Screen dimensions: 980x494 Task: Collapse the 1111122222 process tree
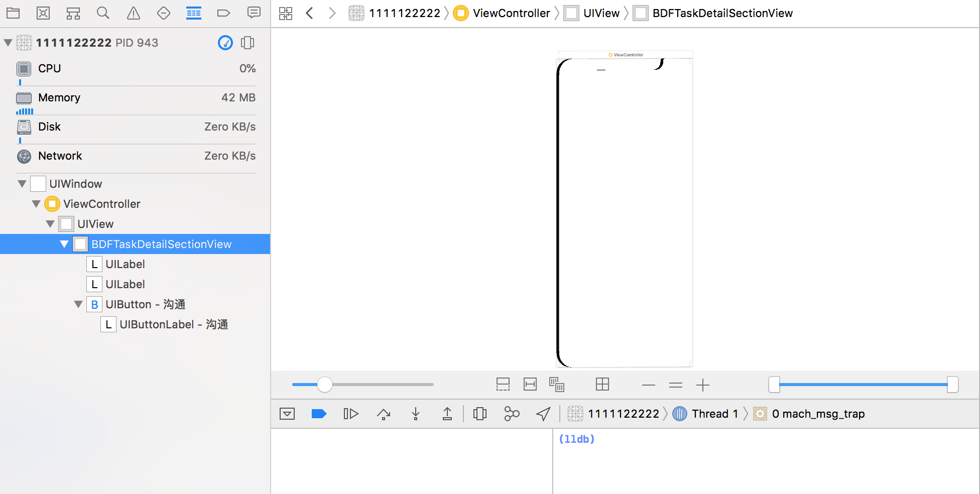click(x=8, y=43)
